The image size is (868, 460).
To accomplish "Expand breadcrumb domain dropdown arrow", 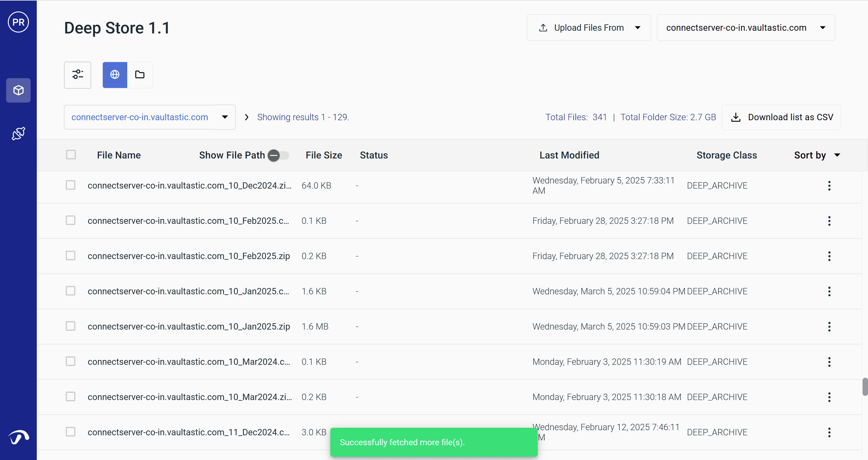I will click(x=225, y=117).
